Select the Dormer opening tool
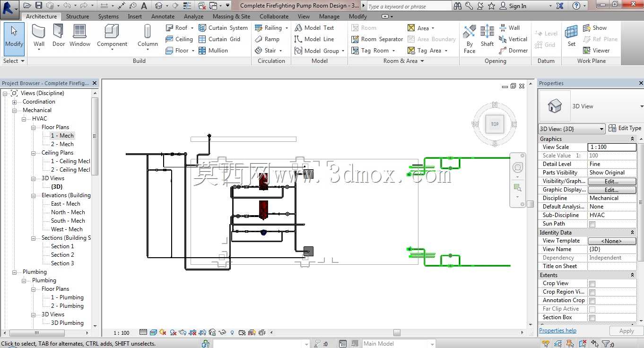644x348 pixels. (513, 51)
